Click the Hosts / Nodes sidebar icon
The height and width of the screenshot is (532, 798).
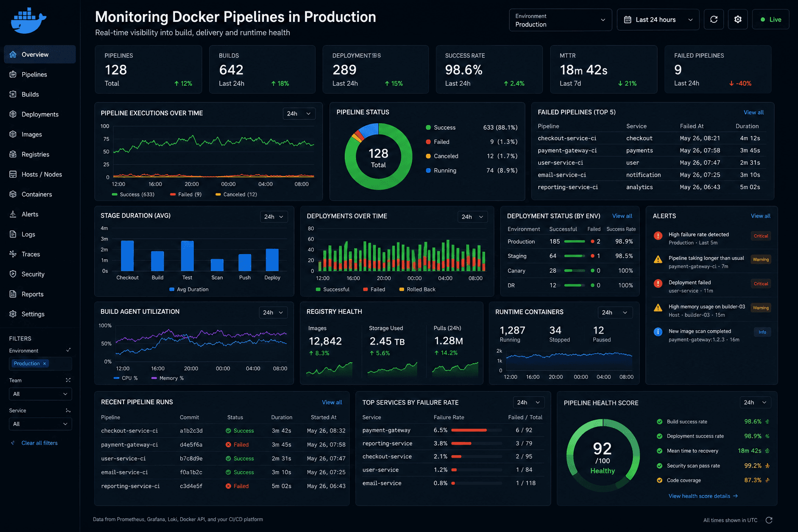[x=13, y=174]
